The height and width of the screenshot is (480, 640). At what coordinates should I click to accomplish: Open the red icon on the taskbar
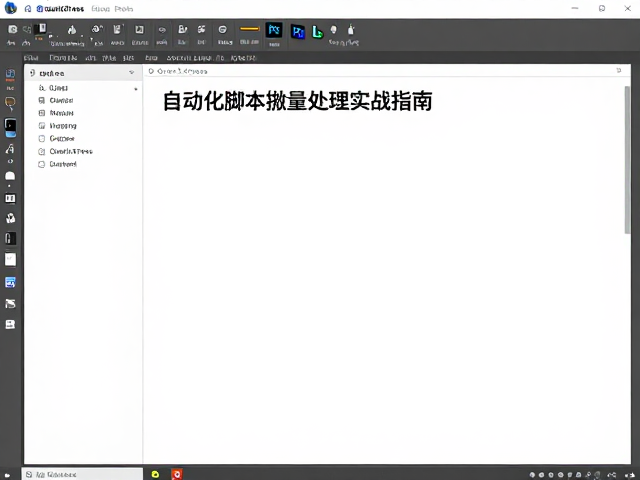pos(177,474)
